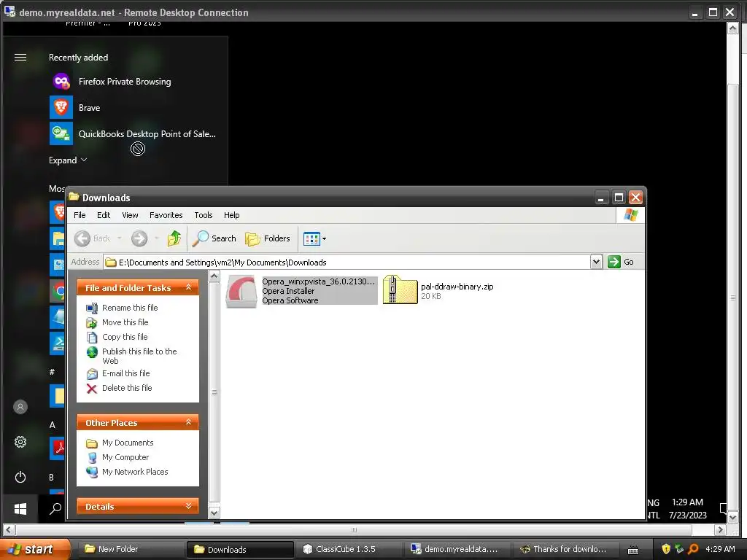Open Settings gear in remote Start menu
Image resolution: width=747 pixels, height=560 pixels.
tap(20, 442)
